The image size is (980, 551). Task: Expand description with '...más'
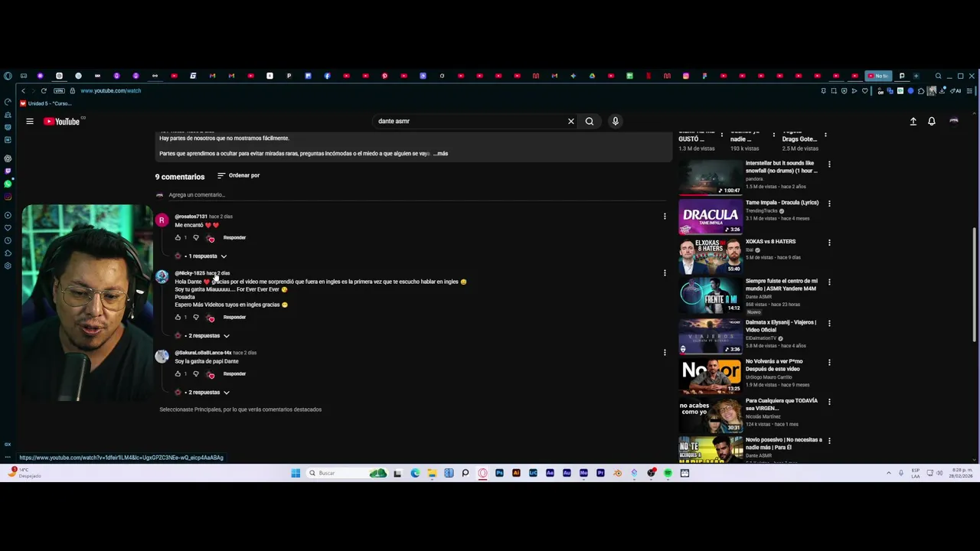(440, 153)
